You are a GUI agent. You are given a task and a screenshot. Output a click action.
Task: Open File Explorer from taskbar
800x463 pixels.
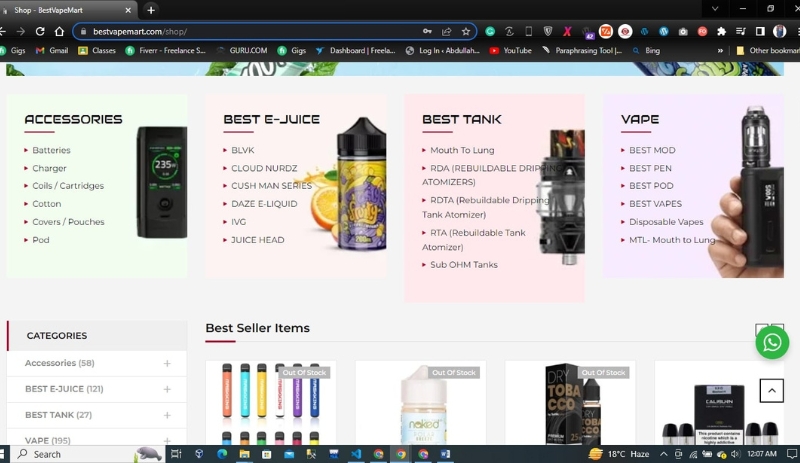tap(244, 454)
